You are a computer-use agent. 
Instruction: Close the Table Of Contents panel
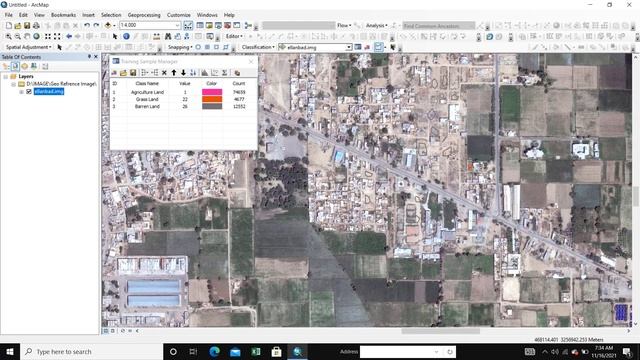click(x=96, y=57)
